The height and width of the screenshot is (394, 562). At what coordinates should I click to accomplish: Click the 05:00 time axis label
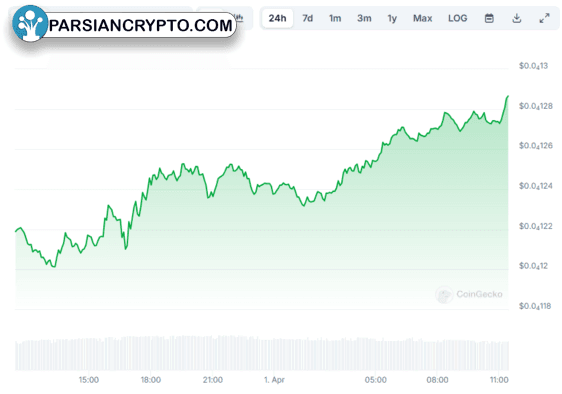coord(376,380)
